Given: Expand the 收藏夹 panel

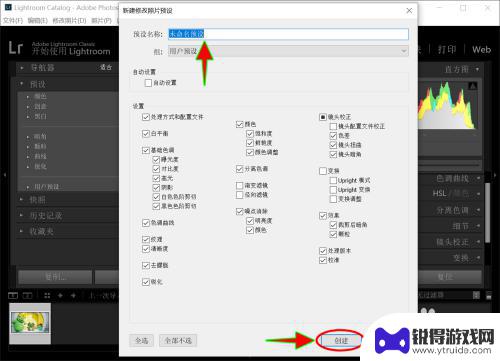Looking at the screenshot, I should point(22,231).
